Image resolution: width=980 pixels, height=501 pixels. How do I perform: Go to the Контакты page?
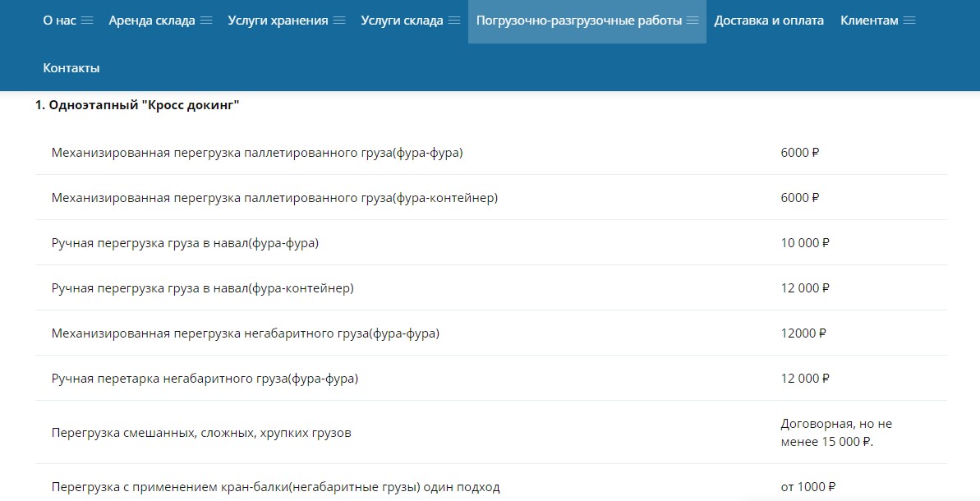point(71,68)
